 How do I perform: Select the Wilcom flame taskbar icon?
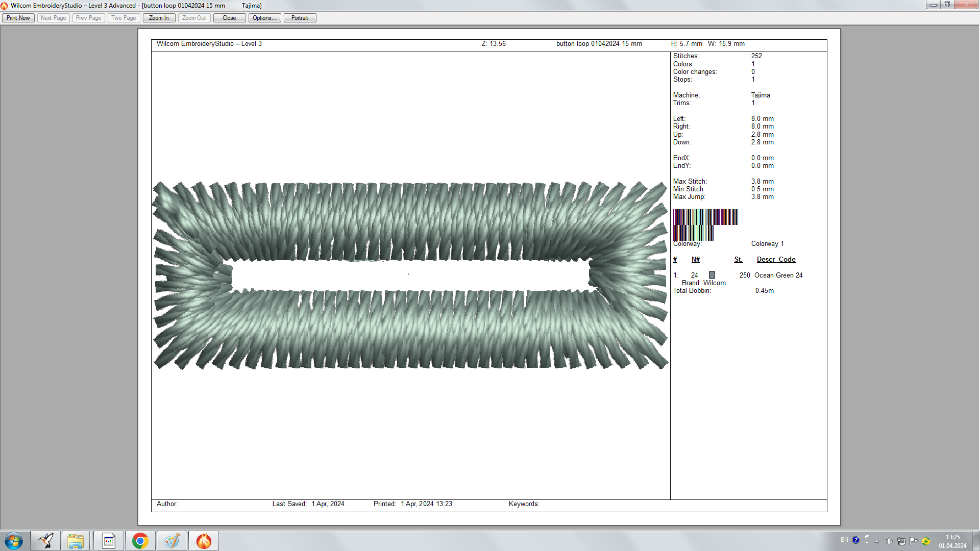[204, 541]
